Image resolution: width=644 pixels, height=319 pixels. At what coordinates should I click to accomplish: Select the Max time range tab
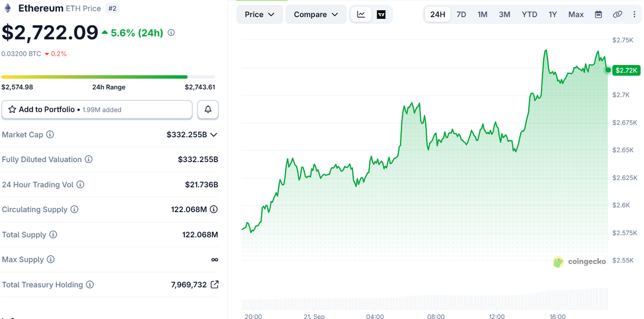pos(576,15)
